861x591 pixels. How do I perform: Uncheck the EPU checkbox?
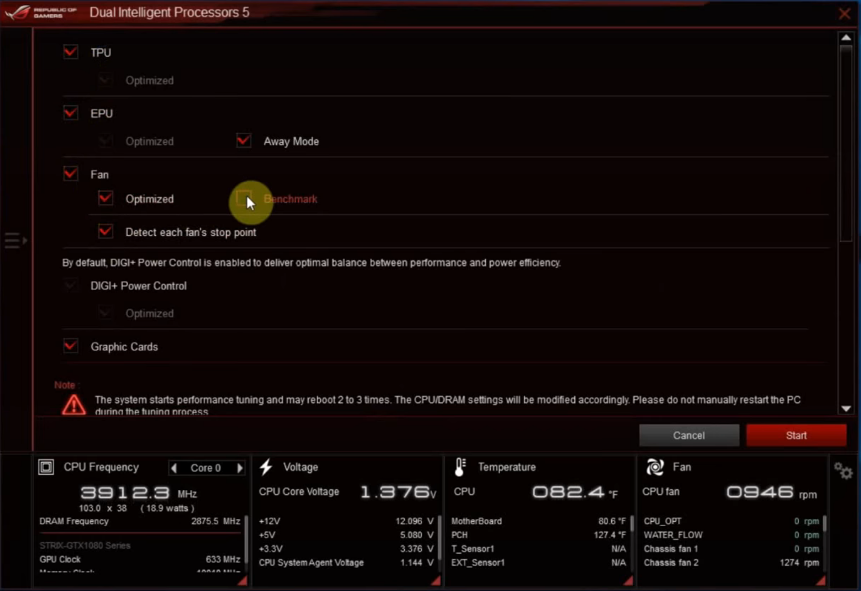[70, 113]
